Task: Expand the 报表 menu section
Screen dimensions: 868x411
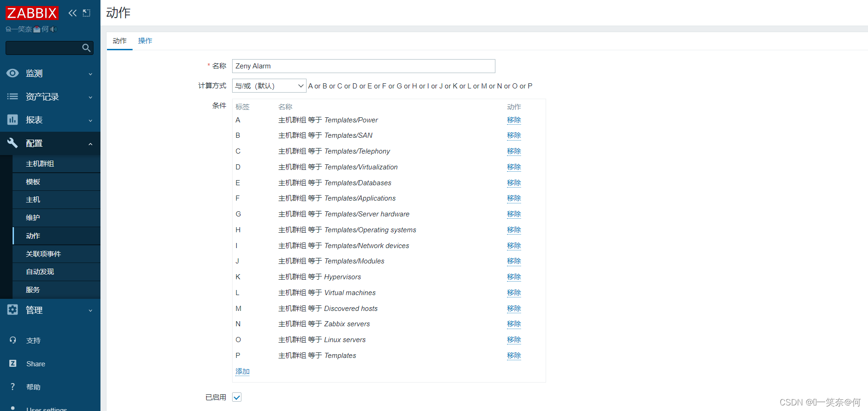Action: [50, 120]
